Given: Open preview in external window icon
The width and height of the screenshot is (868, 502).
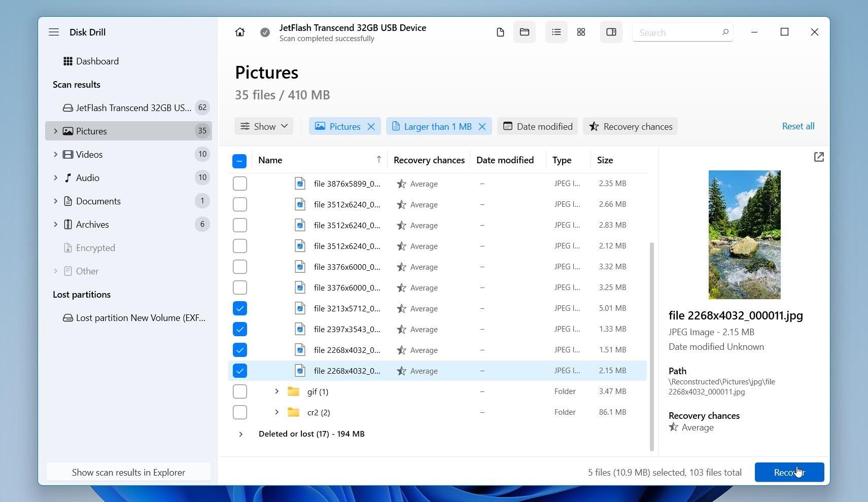Looking at the screenshot, I should coord(819,157).
